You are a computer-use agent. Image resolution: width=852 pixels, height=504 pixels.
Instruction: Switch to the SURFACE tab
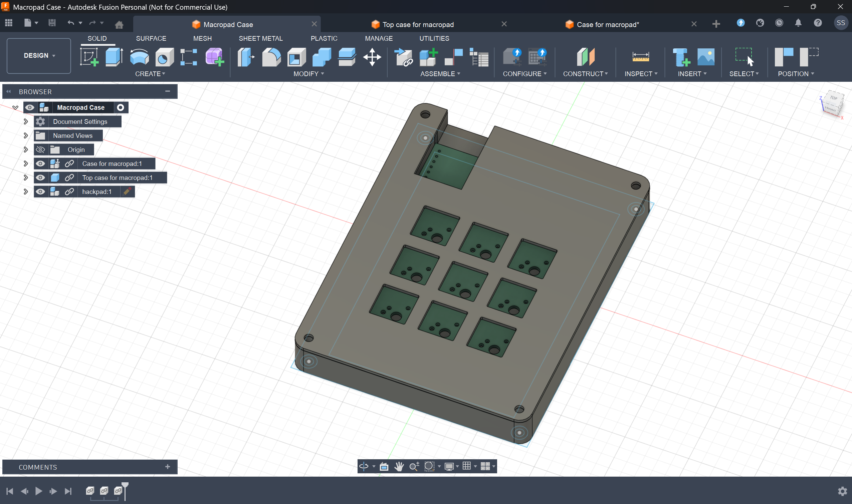(x=151, y=38)
